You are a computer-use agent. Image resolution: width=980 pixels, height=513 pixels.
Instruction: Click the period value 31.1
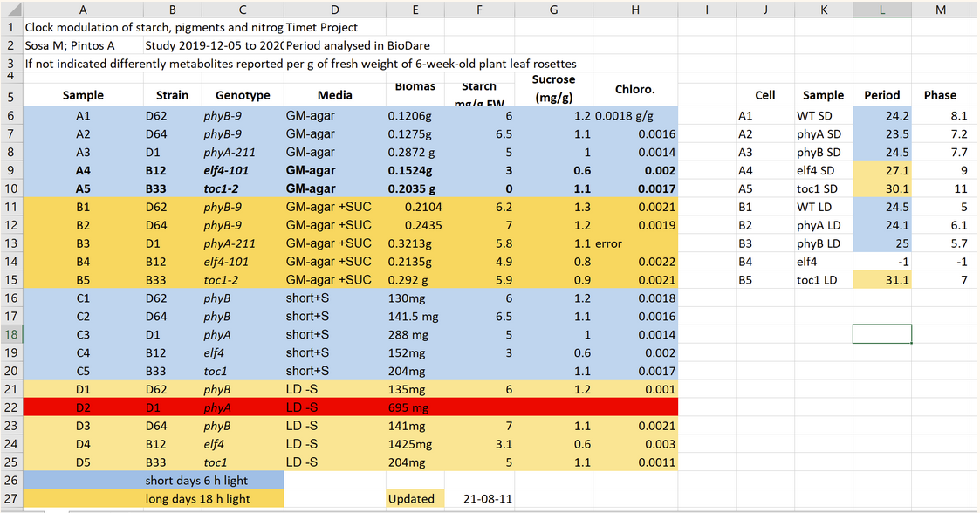881,280
